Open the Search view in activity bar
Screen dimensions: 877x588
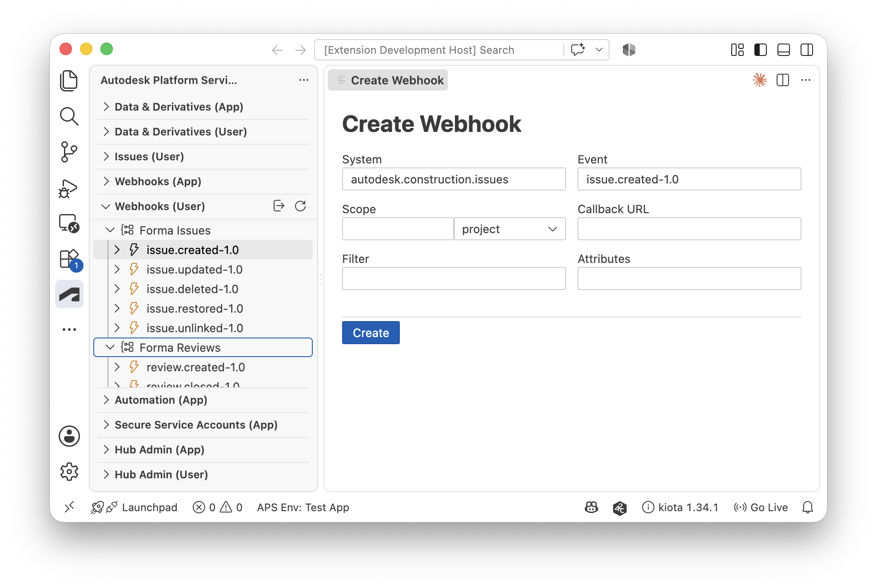pos(69,116)
